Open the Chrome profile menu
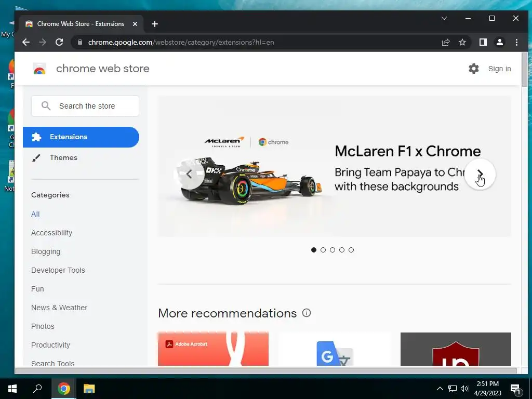The height and width of the screenshot is (399, 532). (499, 43)
